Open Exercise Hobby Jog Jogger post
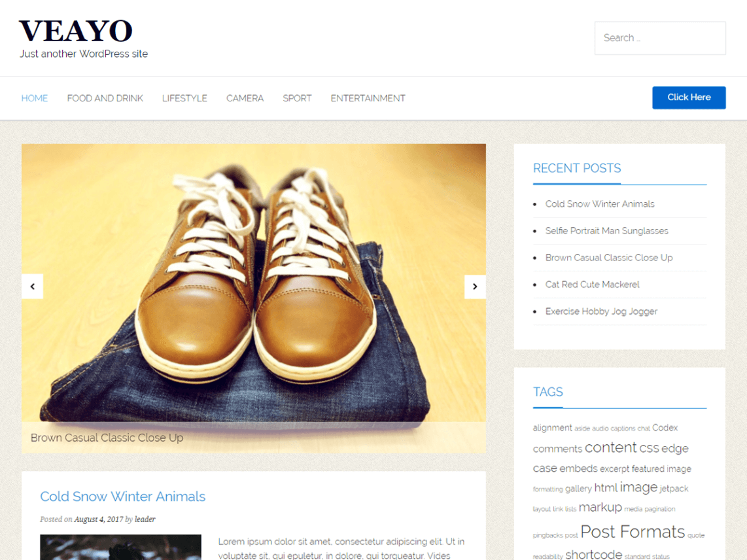Viewport: 747px width, 560px height. pos(601,311)
